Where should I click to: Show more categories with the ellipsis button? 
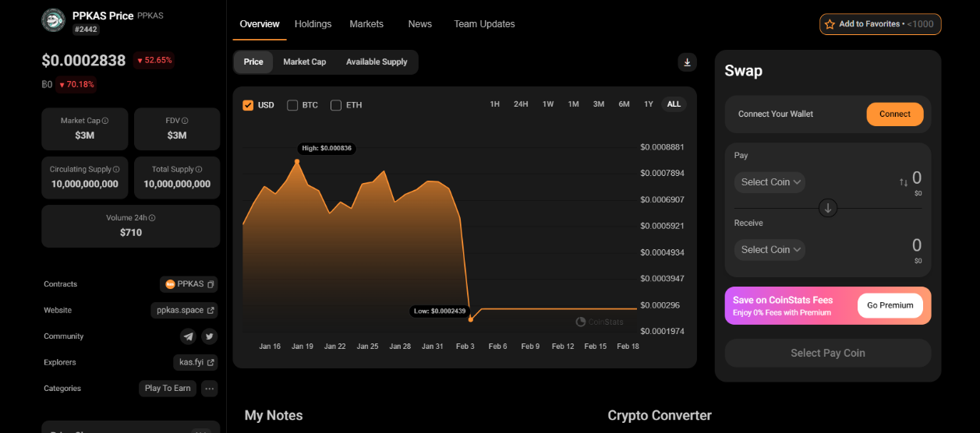(x=209, y=388)
